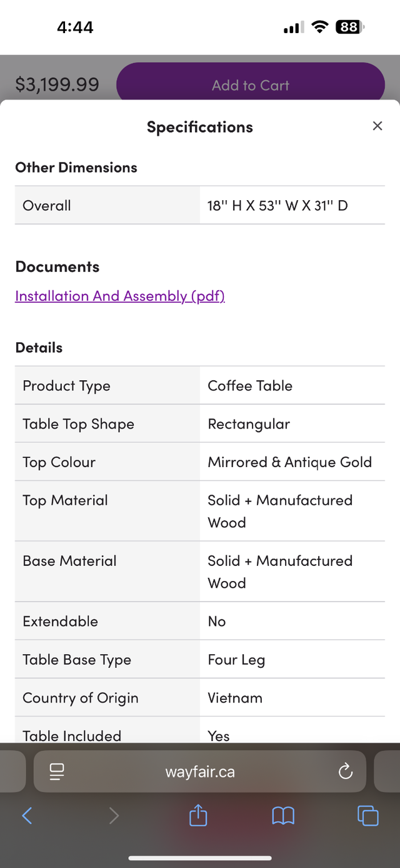Tap the Top Colour value Mirrored & Antique Gold

pyautogui.click(x=290, y=462)
